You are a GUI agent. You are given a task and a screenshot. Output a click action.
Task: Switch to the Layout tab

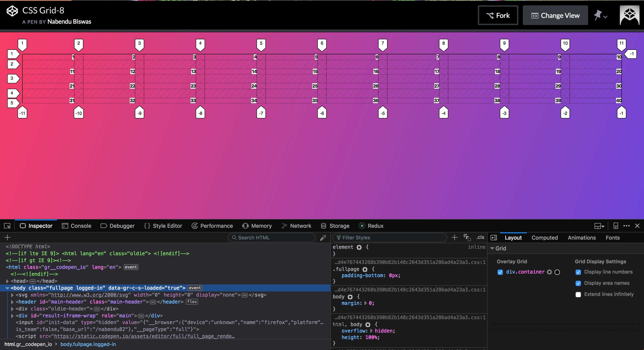pos(513,238)
